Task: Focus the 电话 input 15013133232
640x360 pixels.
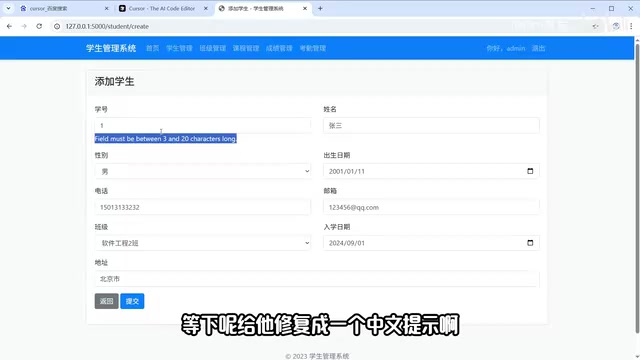Action: coord(202,207)
